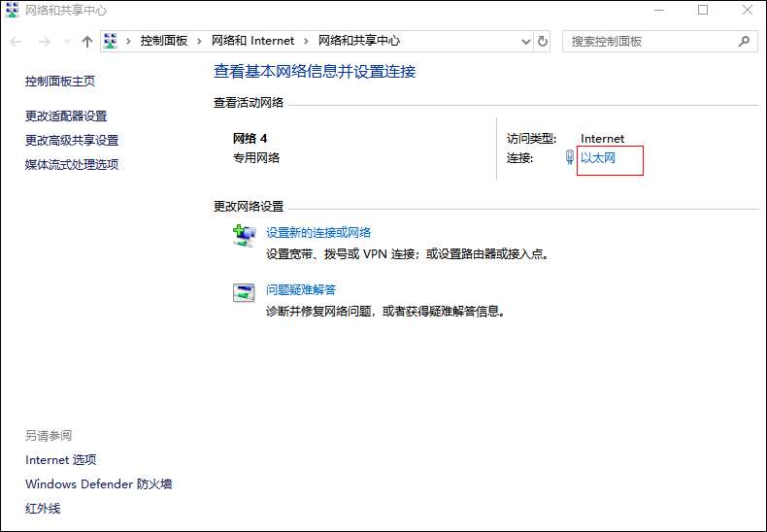Click the 访问类型 Internet value
This screenshot has width=767, height=532.
pos(602,139)
